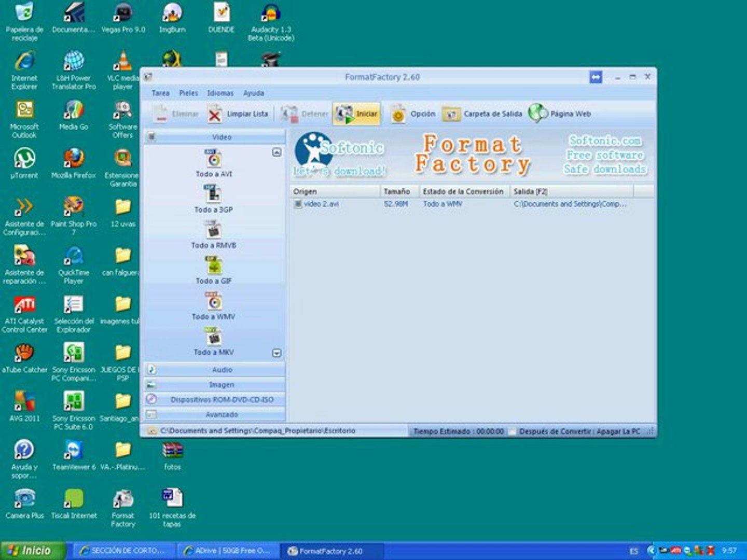The image size is (747, 560).
Task: Open ATI Catalyst Control Center icon
Action: (24, 313)
